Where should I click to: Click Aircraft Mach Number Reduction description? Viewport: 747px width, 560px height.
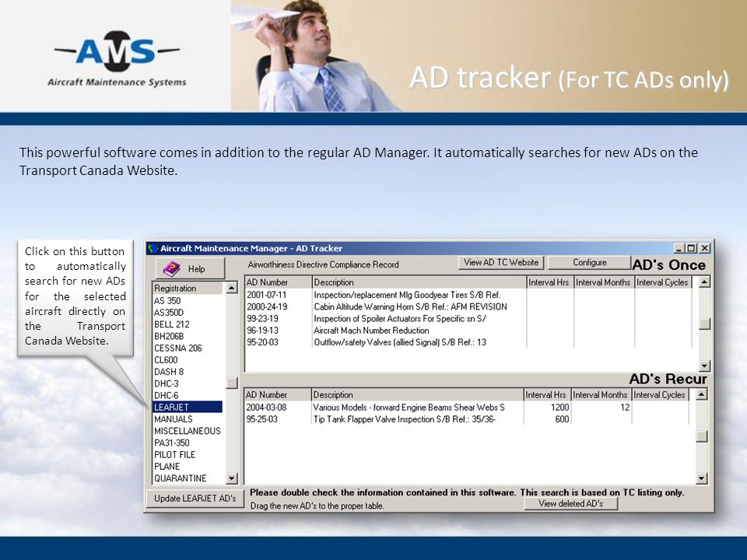(371, 331)
